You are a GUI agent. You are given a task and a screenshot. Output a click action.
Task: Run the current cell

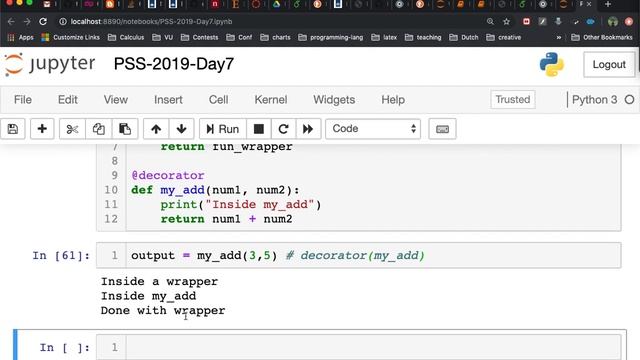tap(222, 129)
